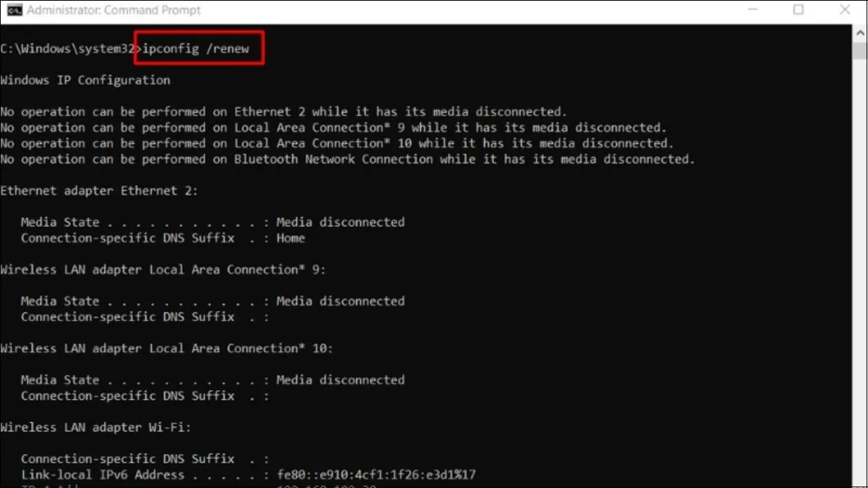
Task: Close the Administrator Command Prompt window
Action: (x=845, y=10)
